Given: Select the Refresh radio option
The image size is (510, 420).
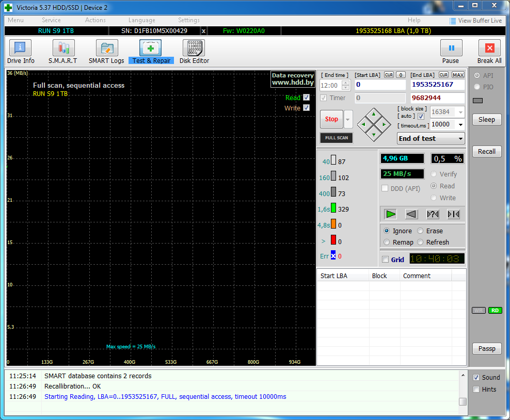Looking at the screenshot, I should pos(420,242).
